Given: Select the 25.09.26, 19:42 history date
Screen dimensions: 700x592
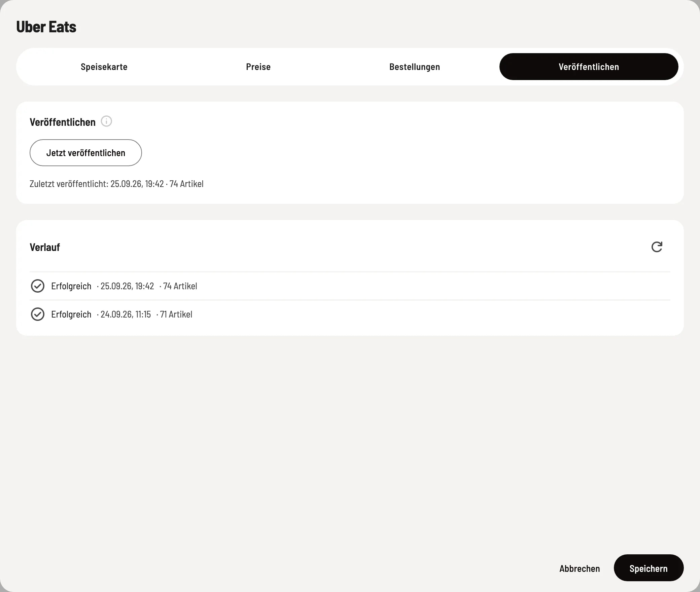Looking at the screenshot, I should click(x=127, y=286).
